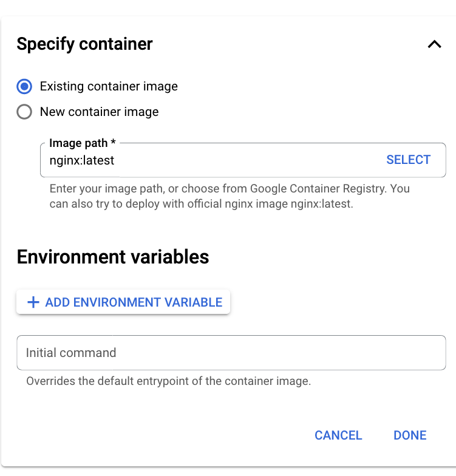Focus the Initial command input field
Image resolution: width=456 pixels, height=476 pixels.
click(231, 353)
